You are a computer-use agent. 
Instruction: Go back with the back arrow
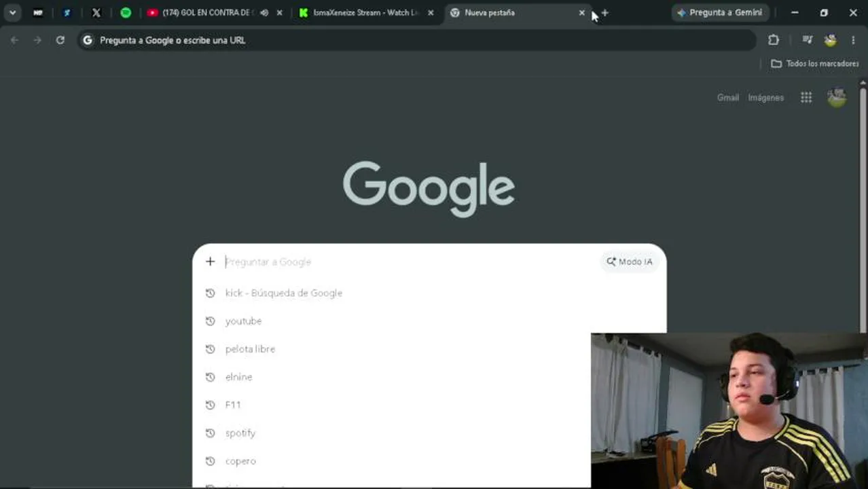coord(14,40)
